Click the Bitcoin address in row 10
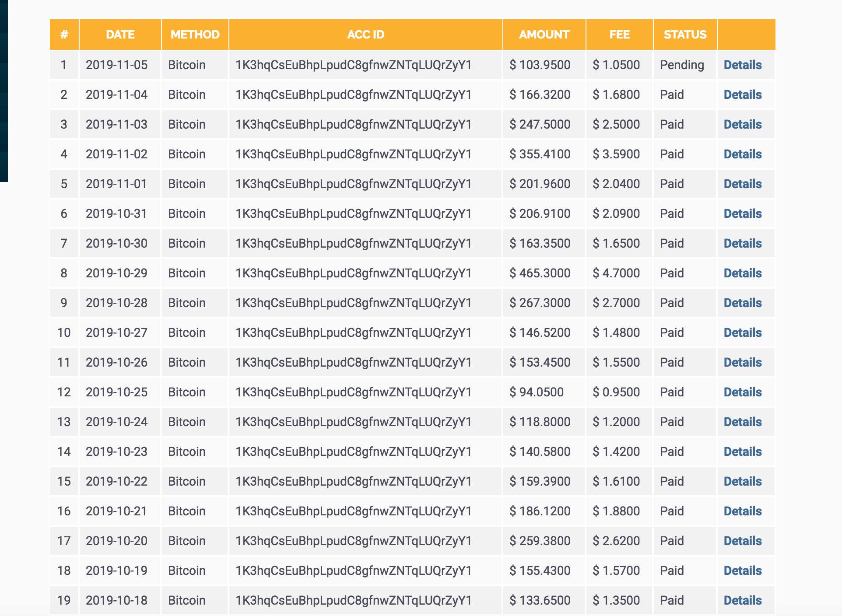 pyautogui.click(x=353, y=333)
